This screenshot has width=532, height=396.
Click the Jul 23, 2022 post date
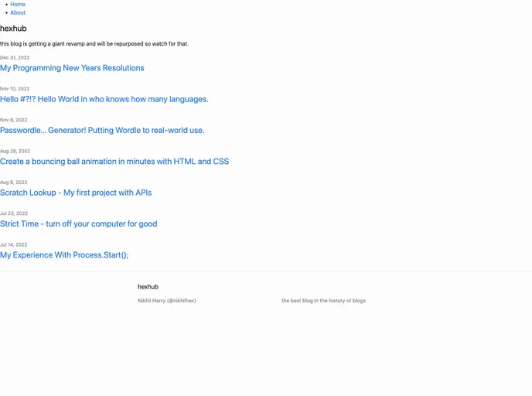[14, 213]
